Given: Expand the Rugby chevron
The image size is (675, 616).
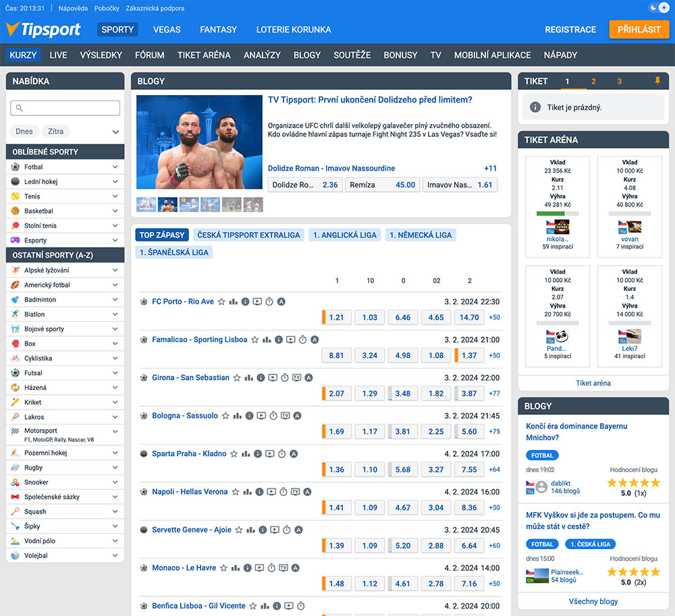Looking at the screenshot, I should coord(115,467).
